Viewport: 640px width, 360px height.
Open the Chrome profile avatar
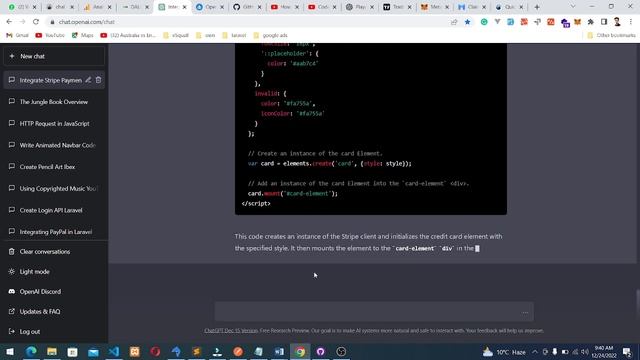pyautogui.click(x=617, y=22)
